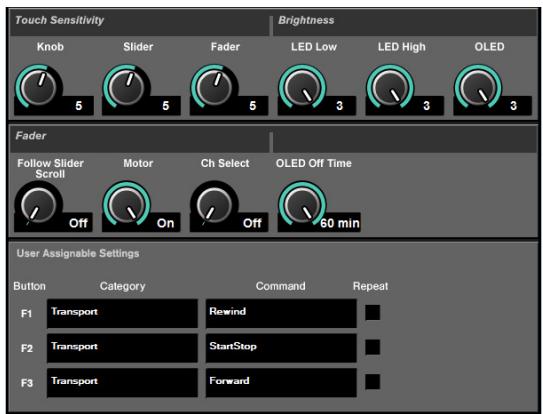The height and width of the screenshot is (414, 543).
Task: Click the Category column header
Action: click(122, 287)
